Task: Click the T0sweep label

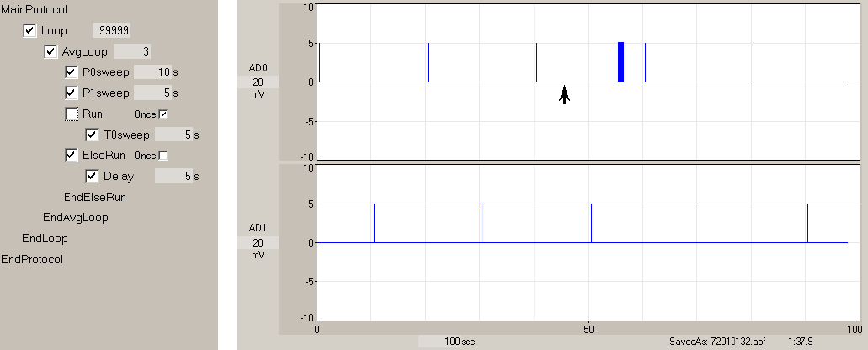Action: tap(126, 135)
